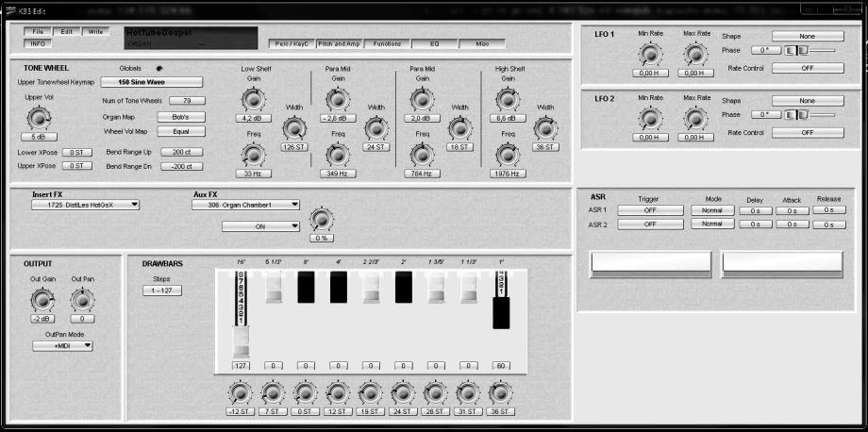Click the High Shelf Freq knob
Viewport: 868px width, 432px height.
click(x=508, y=154)
